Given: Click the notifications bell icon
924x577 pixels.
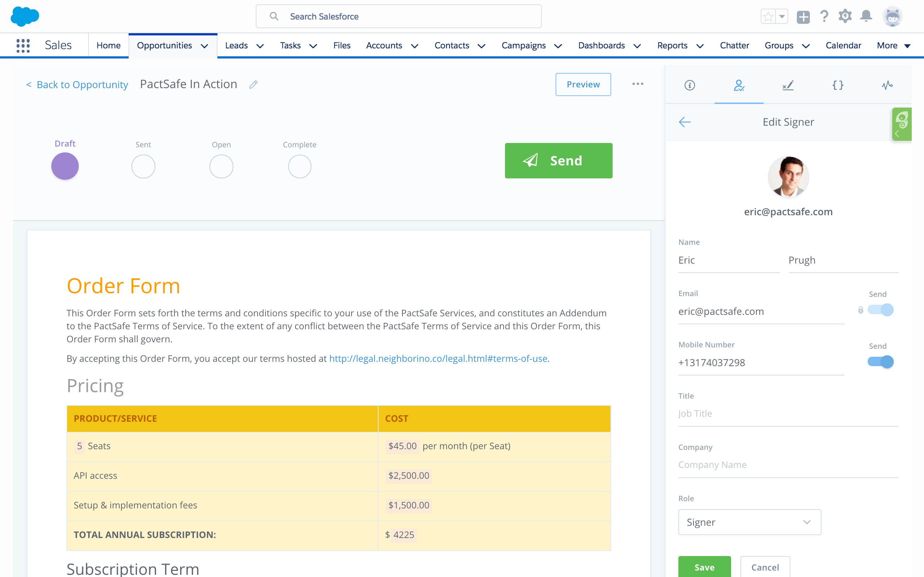Looking at the screenshot, I should 865,16.
